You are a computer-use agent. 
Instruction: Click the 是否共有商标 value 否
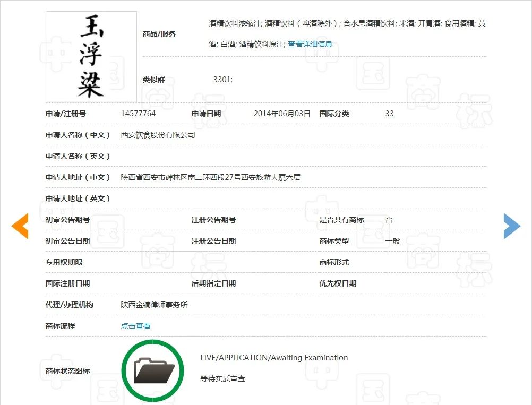[389, 220]
